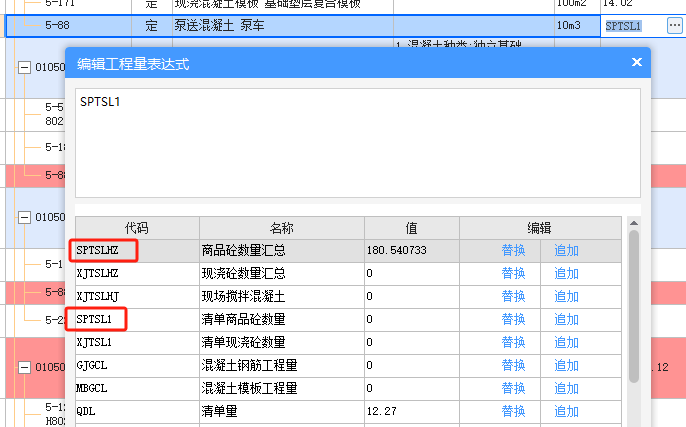
Task: Select the QDL code cell
Action: click(137, 412)
